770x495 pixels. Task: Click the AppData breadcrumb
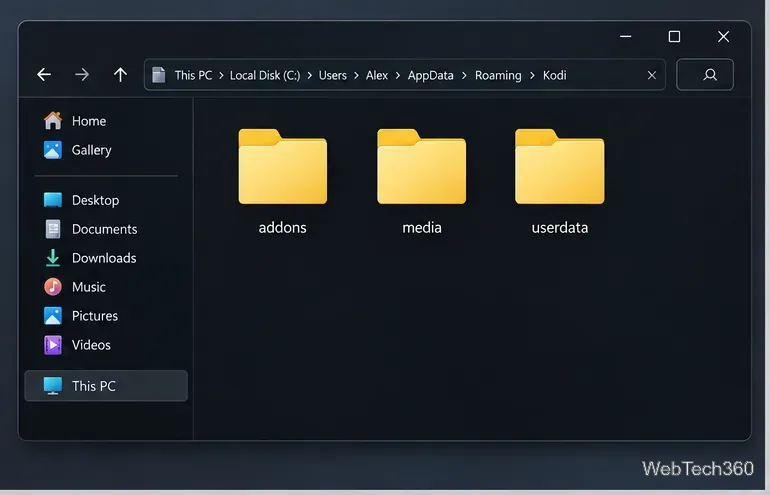tap(431, 76)
